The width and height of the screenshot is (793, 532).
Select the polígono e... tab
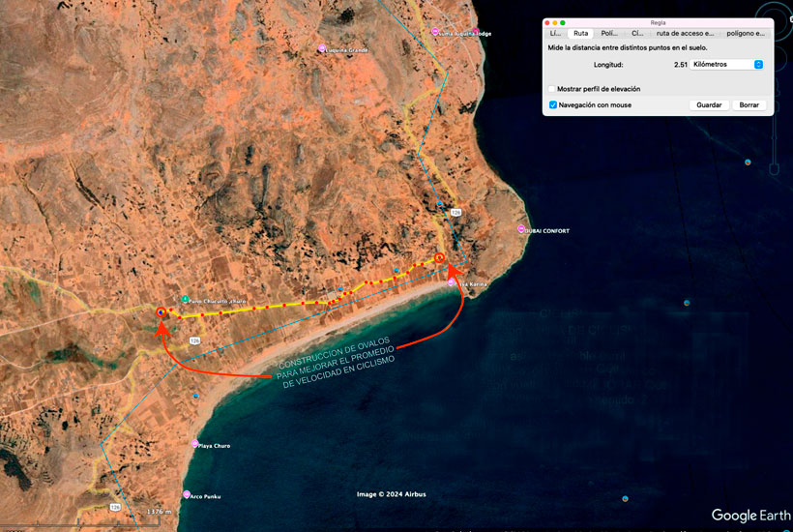746,33
